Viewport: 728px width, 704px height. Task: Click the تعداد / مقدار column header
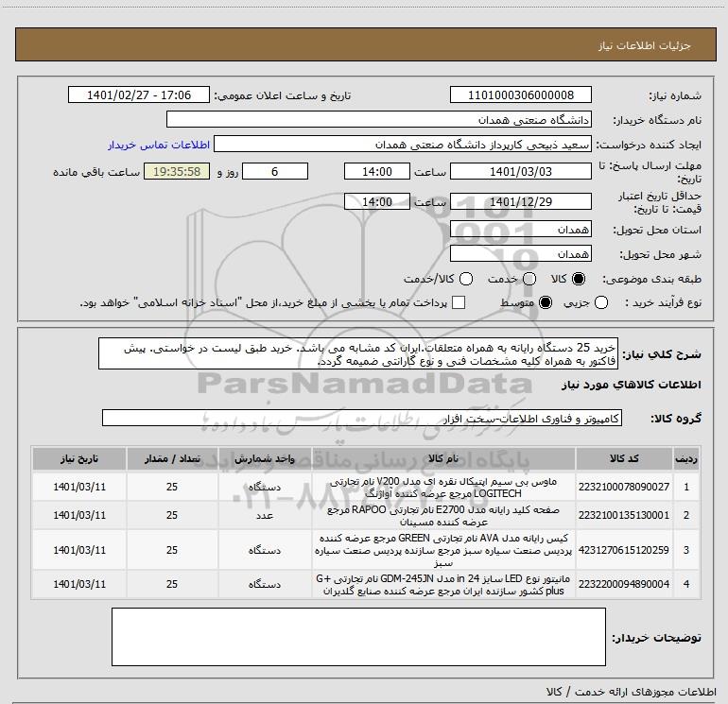point(172,458)
